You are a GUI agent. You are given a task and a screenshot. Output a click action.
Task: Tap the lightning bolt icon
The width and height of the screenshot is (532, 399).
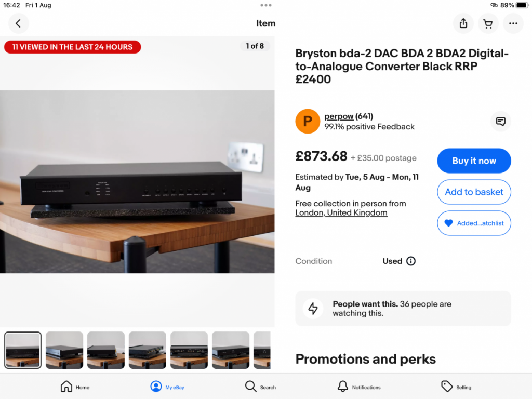pyautogui.click(x=313, y=309)
